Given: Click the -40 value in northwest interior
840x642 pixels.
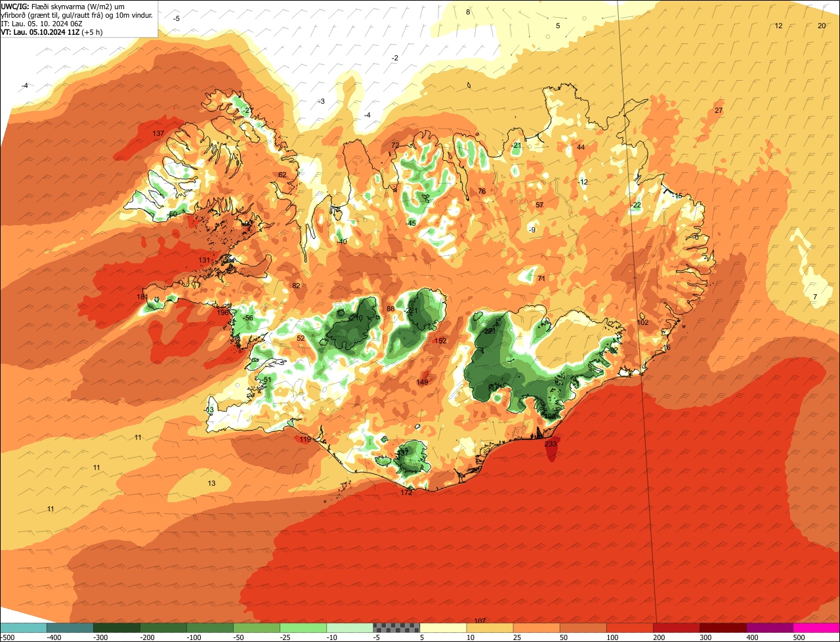Looking at the screenshot, I should pyautogui.click(x=342, y=242).
